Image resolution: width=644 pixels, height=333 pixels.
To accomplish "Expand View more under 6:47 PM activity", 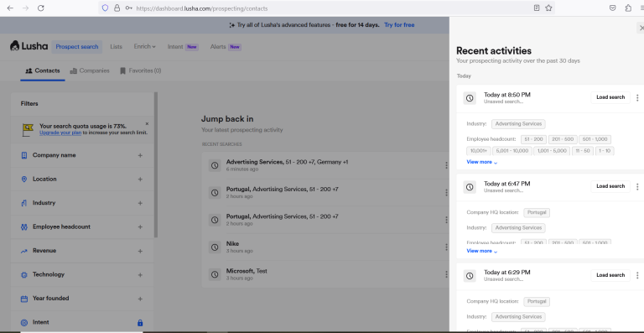I will [x=482, y=251].
